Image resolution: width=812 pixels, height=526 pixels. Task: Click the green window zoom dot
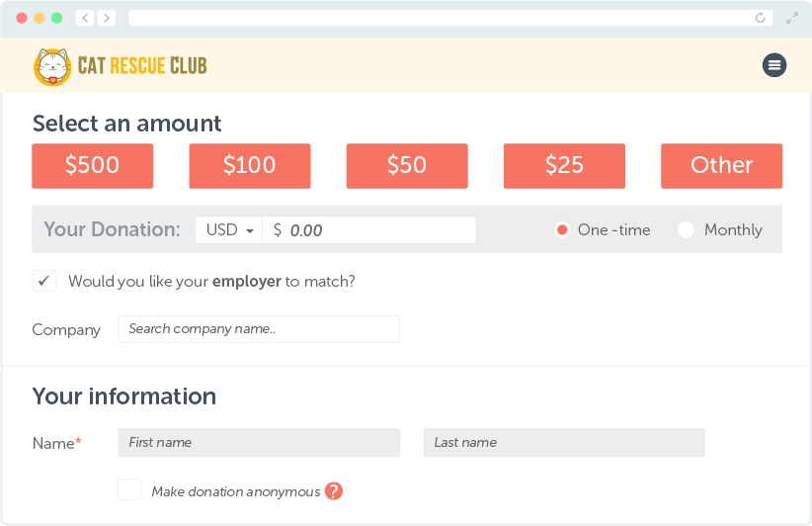[57, 18]
